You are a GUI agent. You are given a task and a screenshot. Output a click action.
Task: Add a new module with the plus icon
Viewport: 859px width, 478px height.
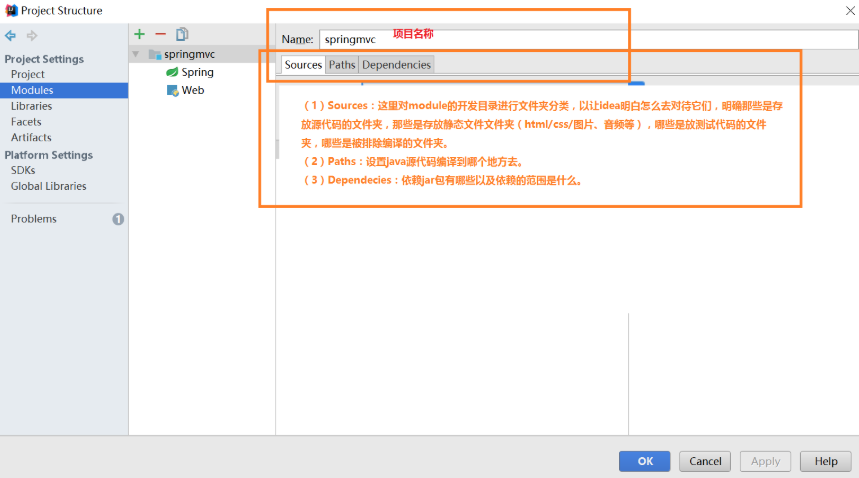click(x=140, y=34)
